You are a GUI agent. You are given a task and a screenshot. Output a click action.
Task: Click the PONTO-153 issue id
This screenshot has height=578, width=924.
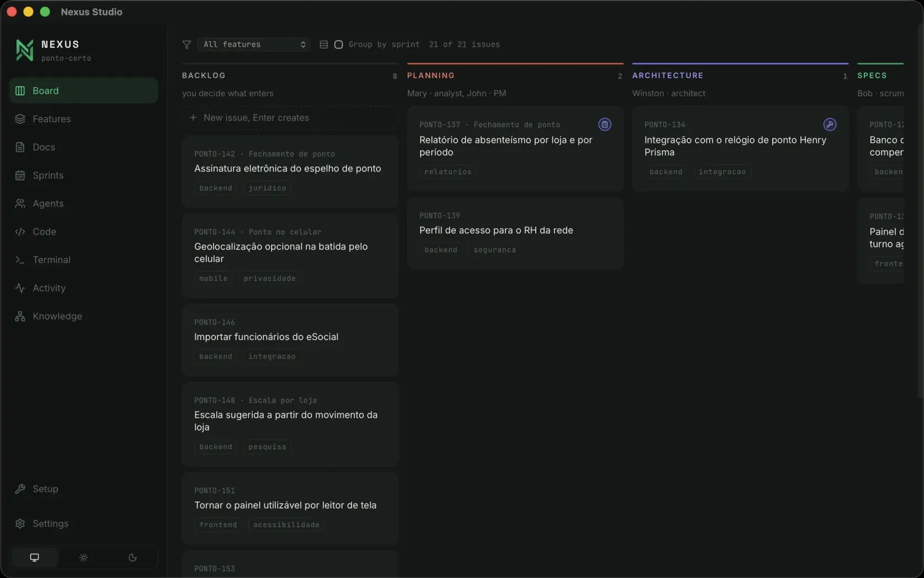215,569
